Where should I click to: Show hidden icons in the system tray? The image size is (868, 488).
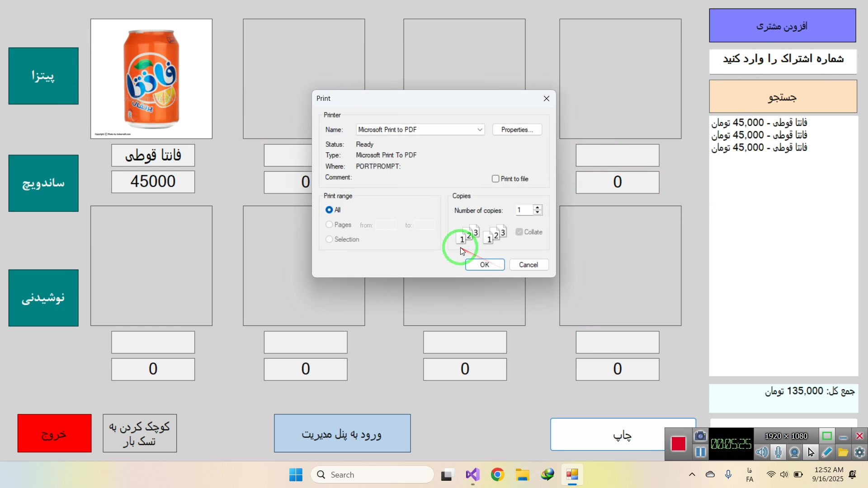pyautogui.click(x=692, y=474)
